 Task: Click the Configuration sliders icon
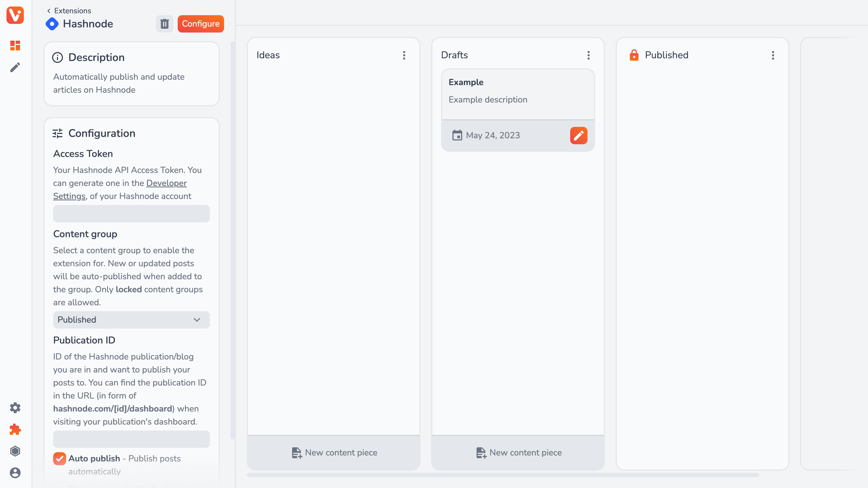coord(58,133)
